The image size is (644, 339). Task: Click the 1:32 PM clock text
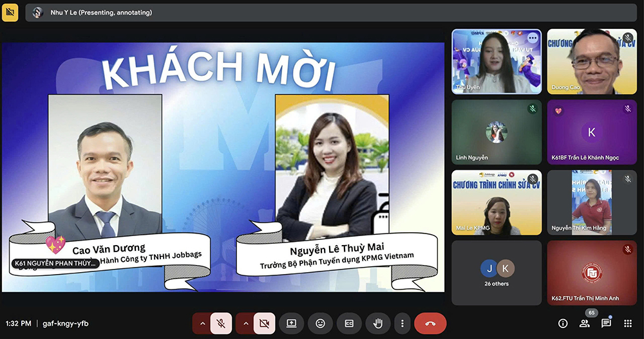point(19,324)
